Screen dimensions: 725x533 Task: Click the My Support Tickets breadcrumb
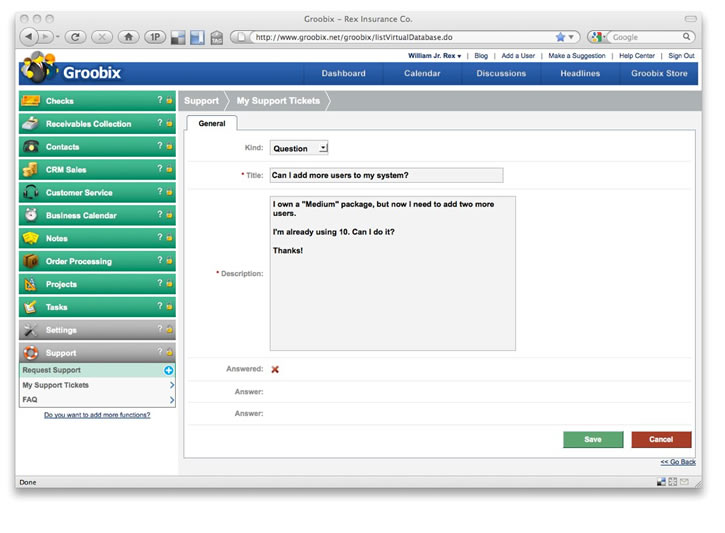(x=278, y=100)
